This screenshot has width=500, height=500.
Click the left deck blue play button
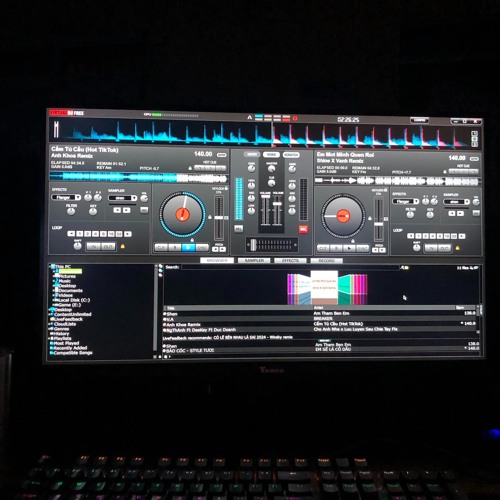pos(188,247)
